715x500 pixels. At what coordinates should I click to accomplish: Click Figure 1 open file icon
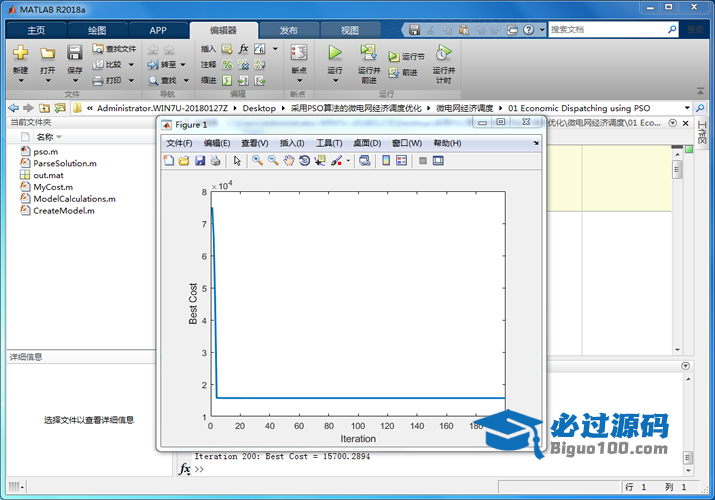[184, 160]
